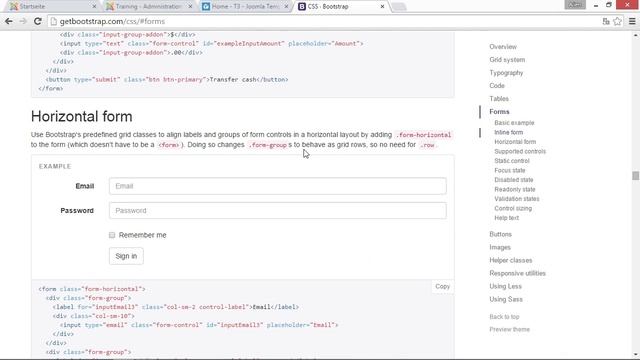
Task: Click the Preview theme link
Action: [x=509, y=329]
